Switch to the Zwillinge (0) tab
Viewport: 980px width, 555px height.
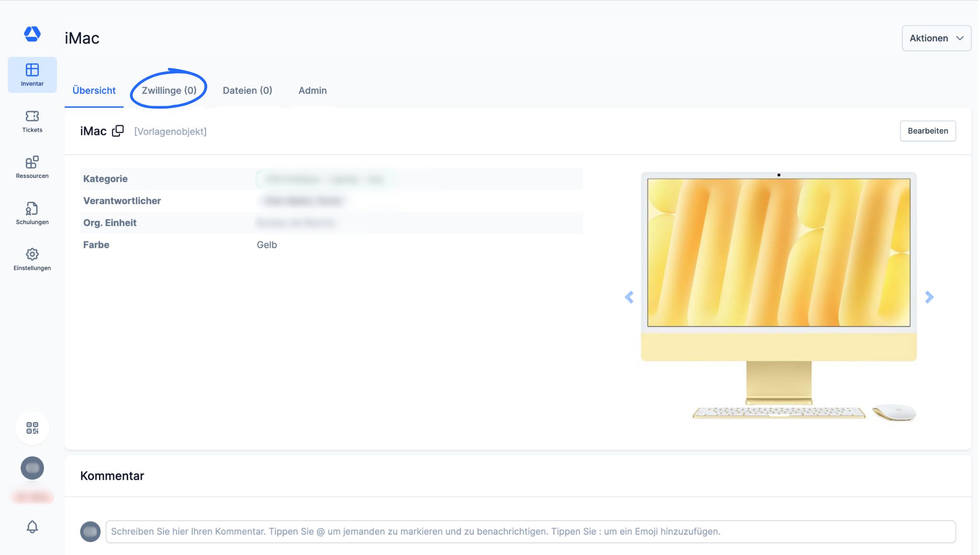169,90
